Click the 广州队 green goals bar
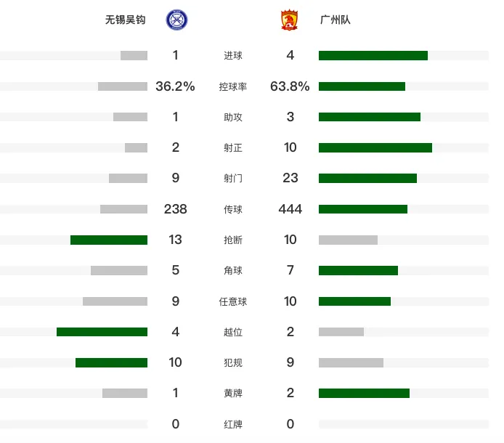The height and width of the screenshot is (443, 504). [373, 56]
